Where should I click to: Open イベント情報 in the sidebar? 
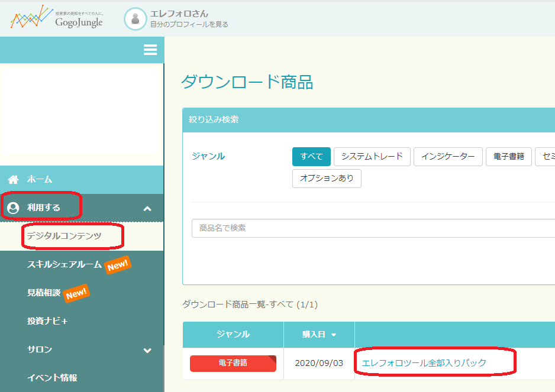click(x=52, y=377)
